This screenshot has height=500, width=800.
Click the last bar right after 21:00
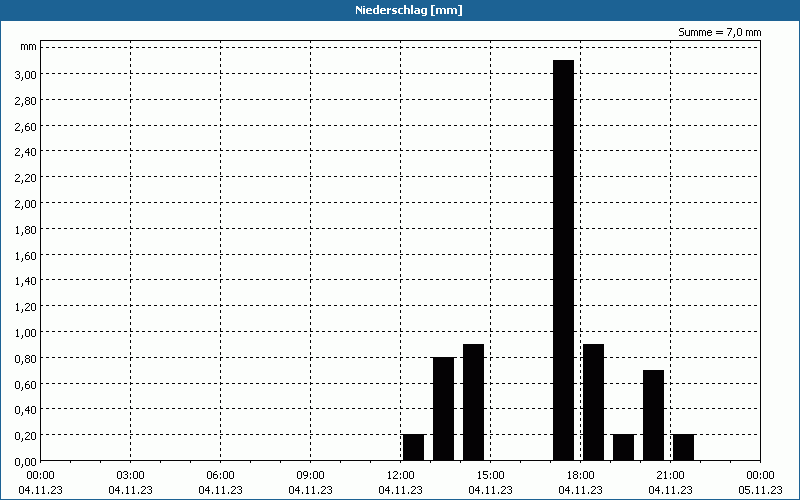tap(683, 447)
